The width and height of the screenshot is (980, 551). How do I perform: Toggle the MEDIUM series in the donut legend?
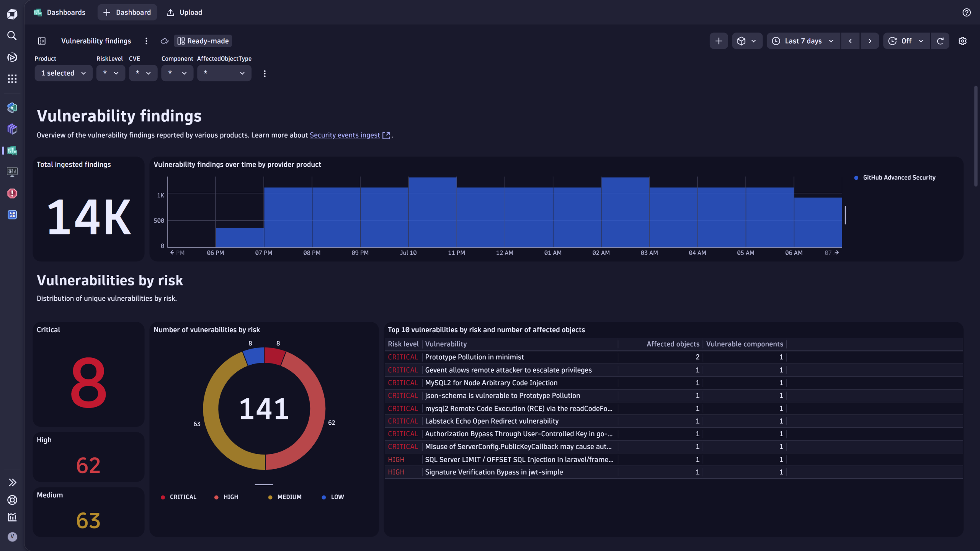click(x=285, y=497)
